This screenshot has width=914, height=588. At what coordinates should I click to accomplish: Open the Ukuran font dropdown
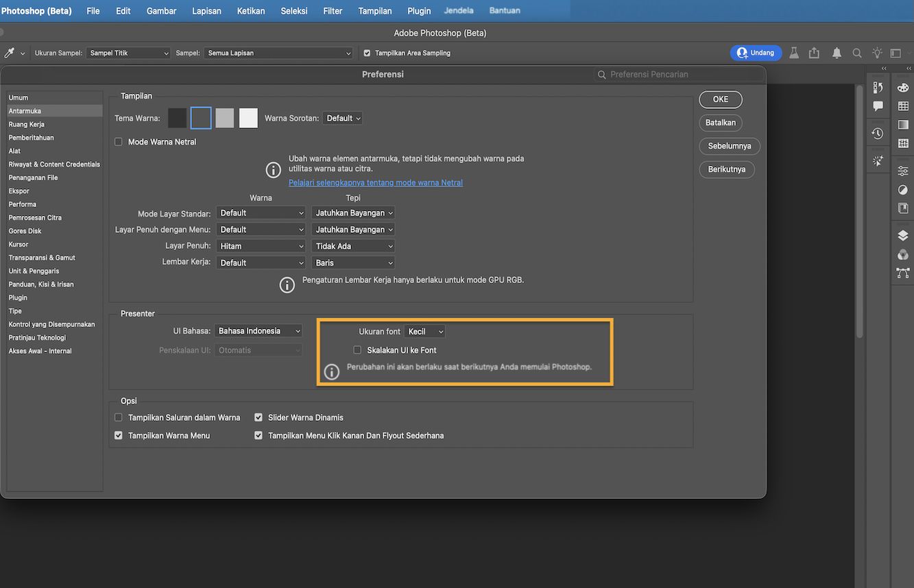[424, 330]
